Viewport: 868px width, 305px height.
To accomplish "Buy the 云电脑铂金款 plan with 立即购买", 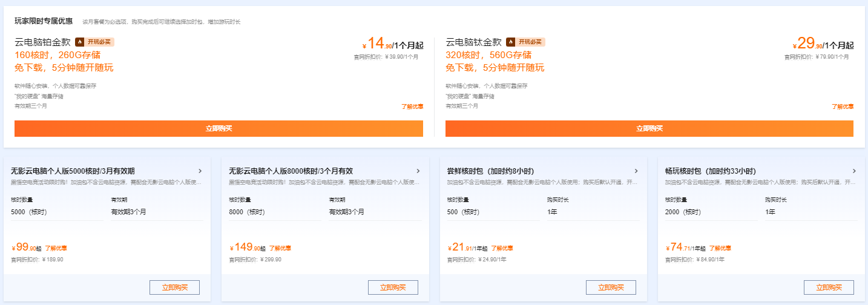I will 219,129.
